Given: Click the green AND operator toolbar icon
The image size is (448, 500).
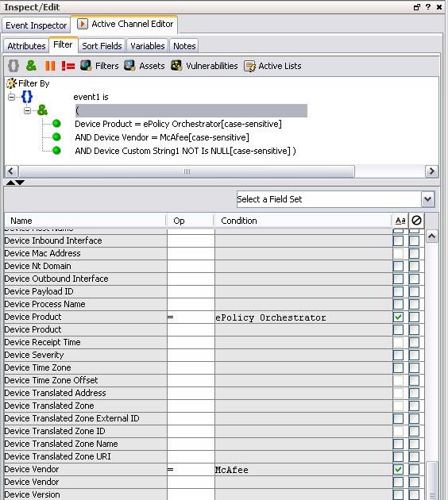Looking at the screenshot, I should coord(31,66).
